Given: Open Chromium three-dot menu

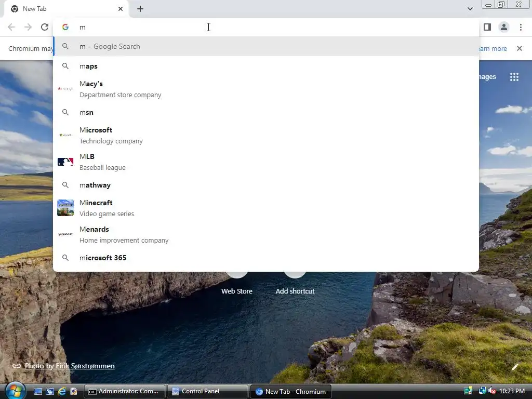Looking at the screenshot, I should pyautogui.click(x=521, y=27).
